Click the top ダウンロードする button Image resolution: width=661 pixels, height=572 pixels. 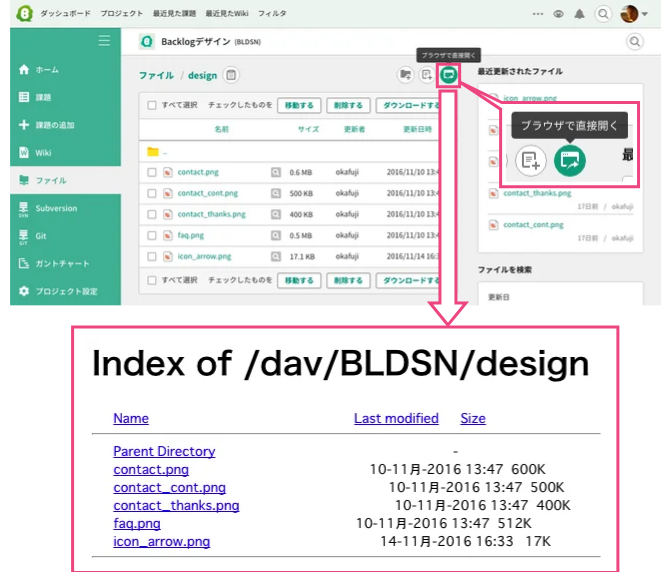(x=408, y=105)
